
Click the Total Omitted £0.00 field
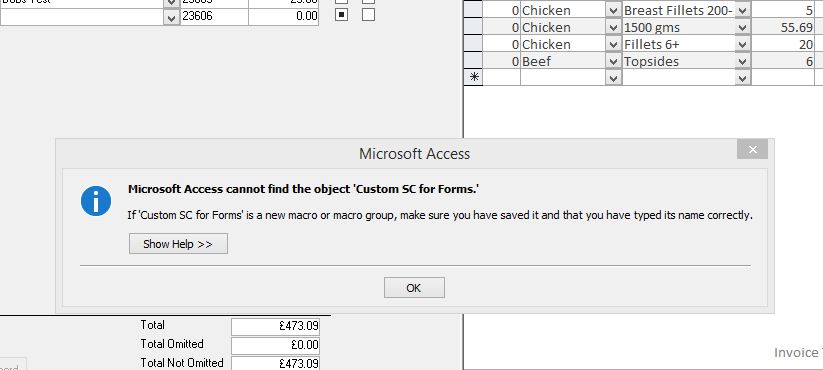[x=276, y=345]
